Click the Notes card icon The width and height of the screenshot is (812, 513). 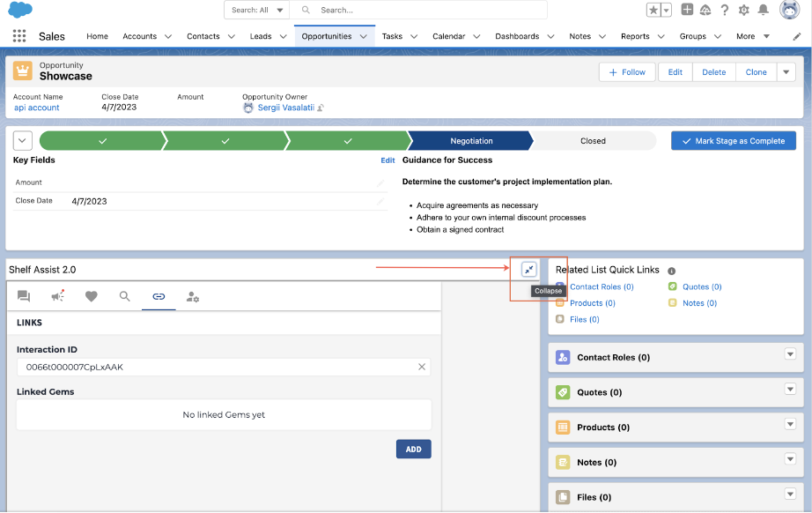(563, 462)
